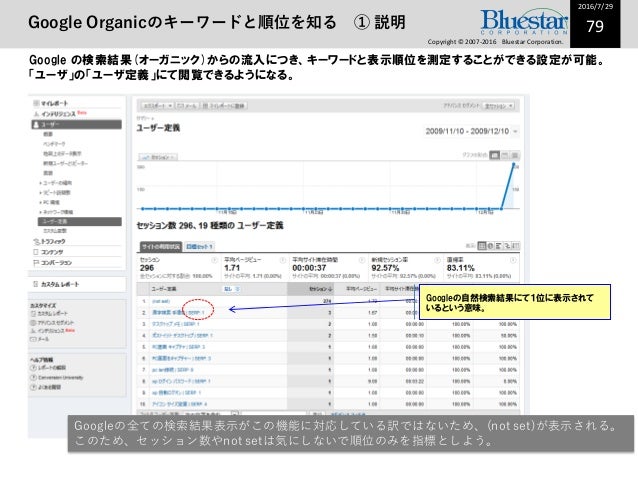Open アイコン サイズ変更 | SERP 4 row

(x=179, y=404)
